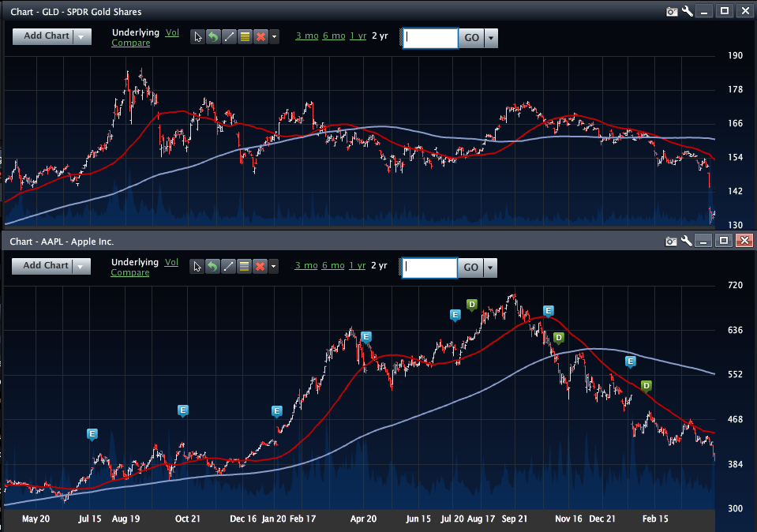
Task: Switch AAPL chart to 6 mo range
Action: [x=333, y=266]
